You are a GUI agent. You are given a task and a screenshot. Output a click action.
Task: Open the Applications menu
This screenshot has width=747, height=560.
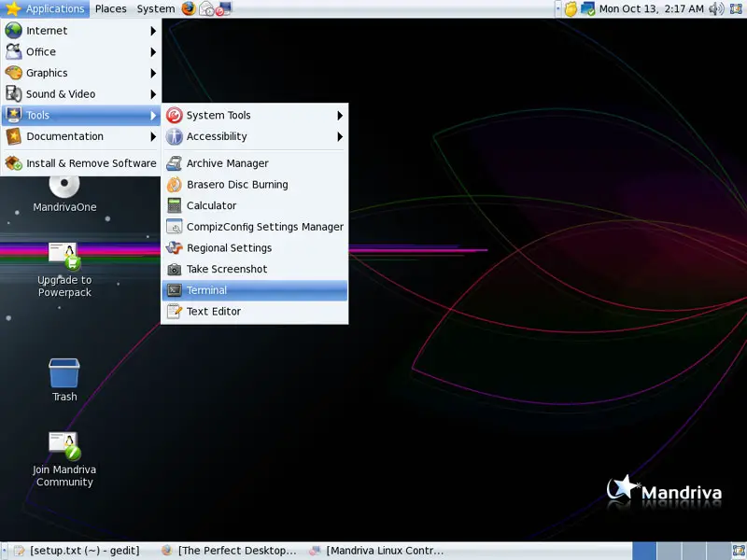tap(46, 8)
